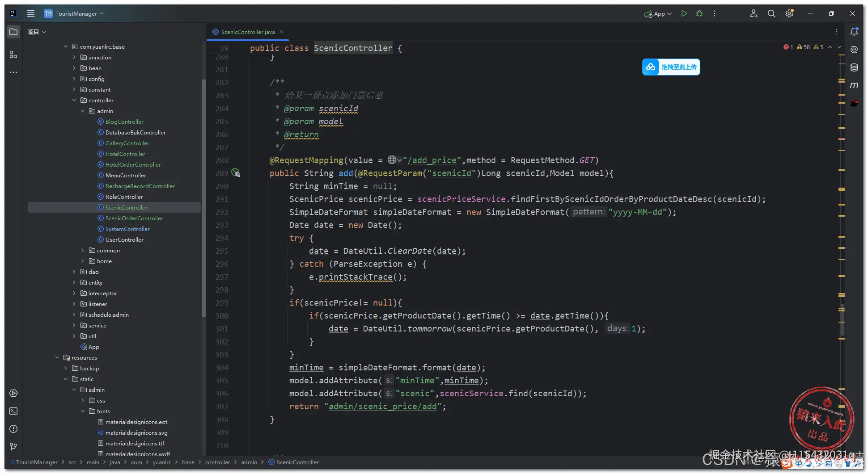Select ScenicOrderController in the tree
868x474 pixels.
tap(134, 218)
